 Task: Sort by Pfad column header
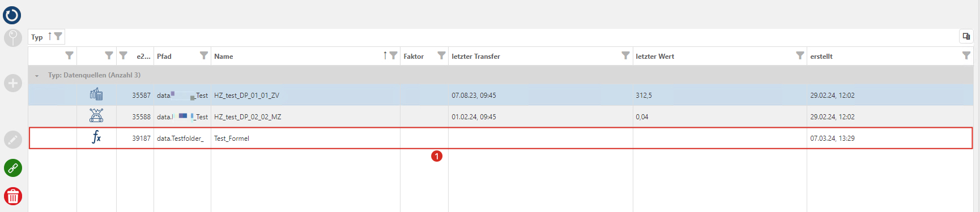(x=164, y=57)
